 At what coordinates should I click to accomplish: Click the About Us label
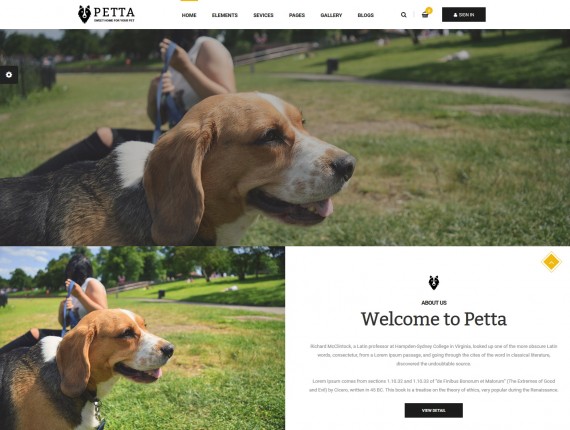click(x=434, y=302)
